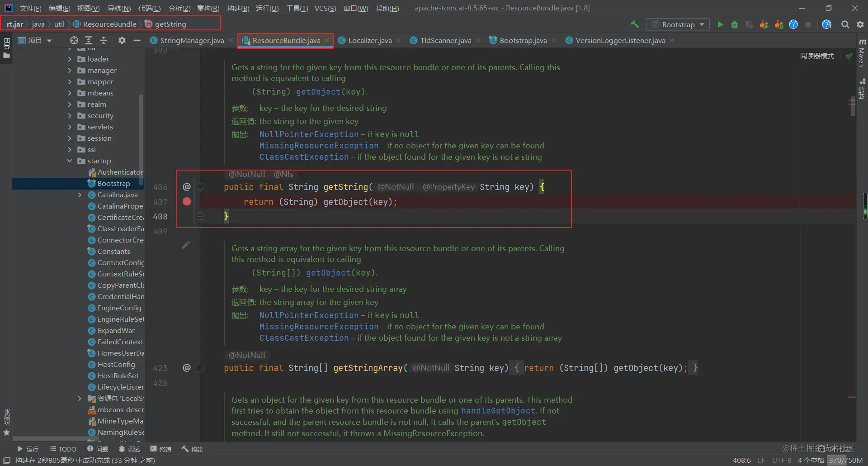Open IDE settings gear in toolbar

click(860, 24)
